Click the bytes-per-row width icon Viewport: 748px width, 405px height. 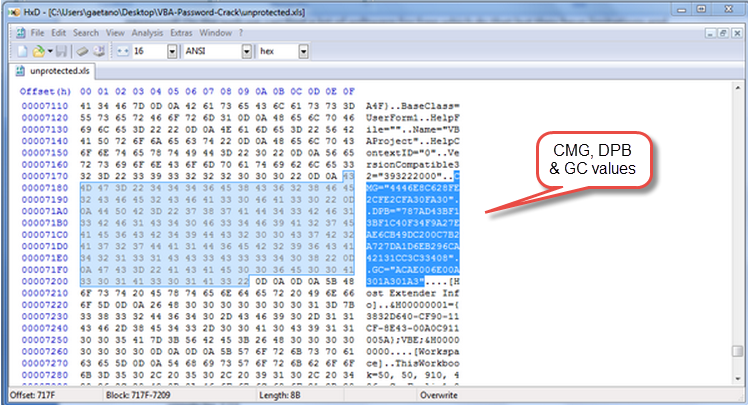pyautogui.click(x=123, y=51)
